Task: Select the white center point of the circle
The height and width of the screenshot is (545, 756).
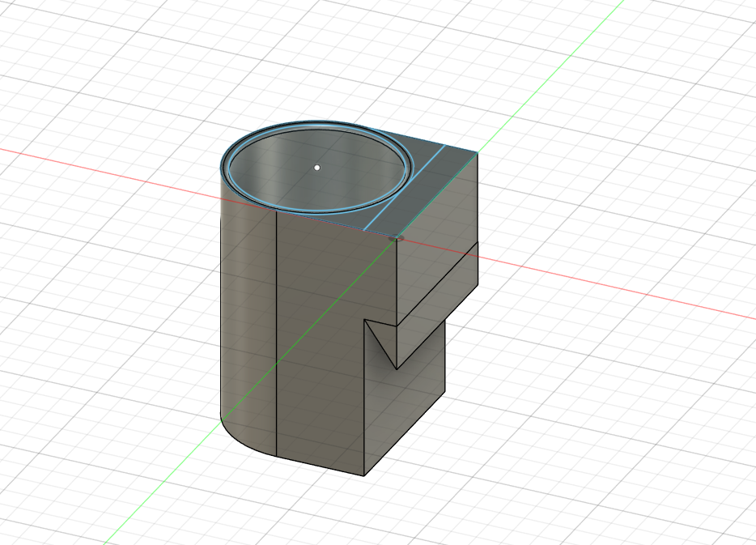Action: 316,168
